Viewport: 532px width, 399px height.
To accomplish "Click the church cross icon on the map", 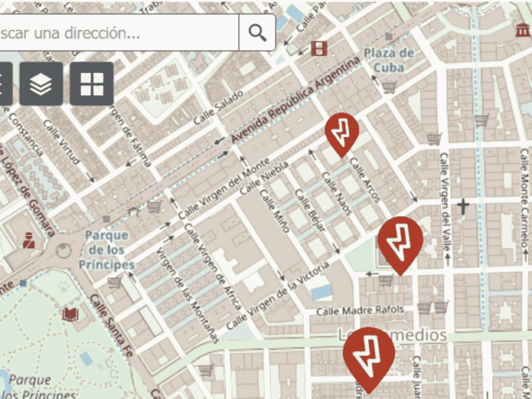I will [x=462, y=207].
